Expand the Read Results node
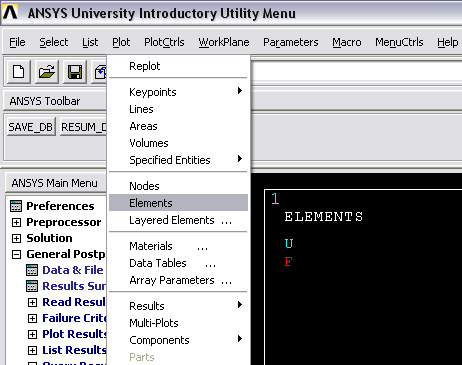This screenshot has width=462, height=365. click(32, 302)
